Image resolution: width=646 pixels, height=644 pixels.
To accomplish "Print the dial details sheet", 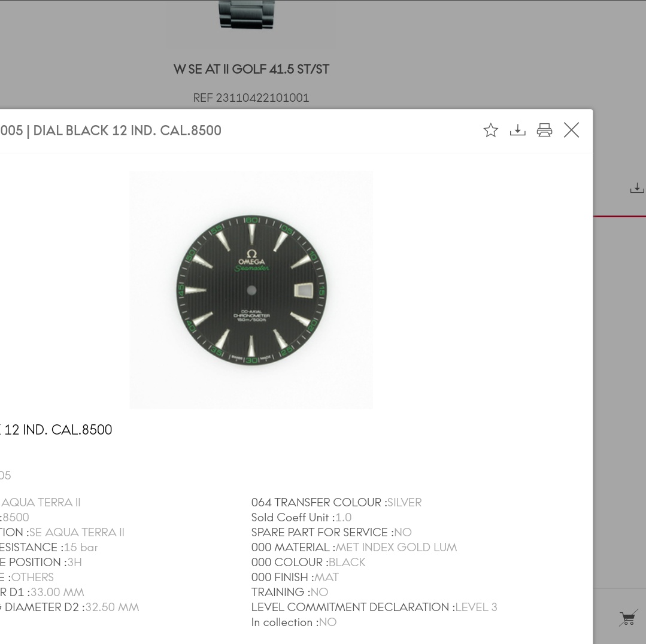I will pos(544,130).
